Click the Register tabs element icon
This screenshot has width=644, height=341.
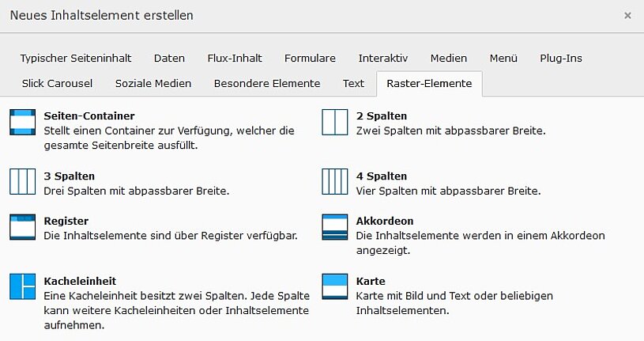(22, 226)
